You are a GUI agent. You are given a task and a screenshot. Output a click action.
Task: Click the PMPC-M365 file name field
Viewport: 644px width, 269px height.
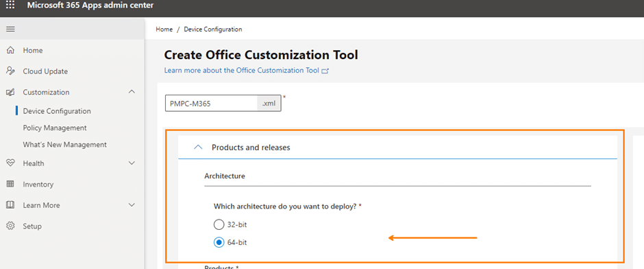click(x=212, y=104)
